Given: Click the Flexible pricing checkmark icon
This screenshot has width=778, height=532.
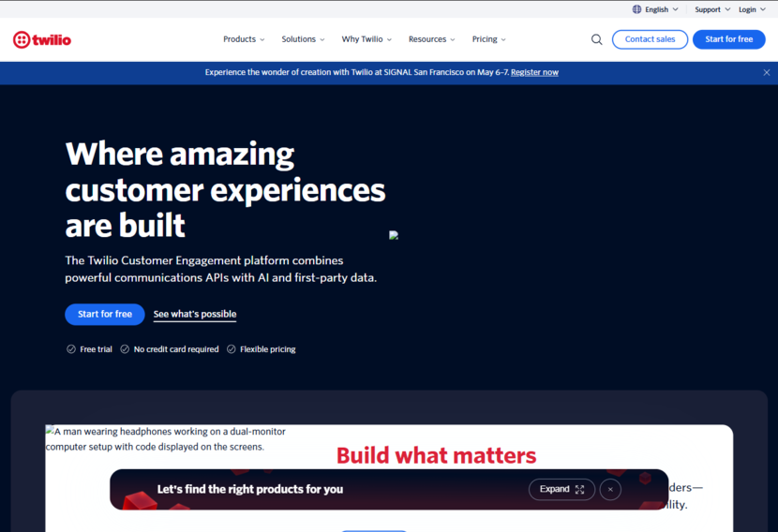Looking at the screenshot, I should (x=232, y=349).
